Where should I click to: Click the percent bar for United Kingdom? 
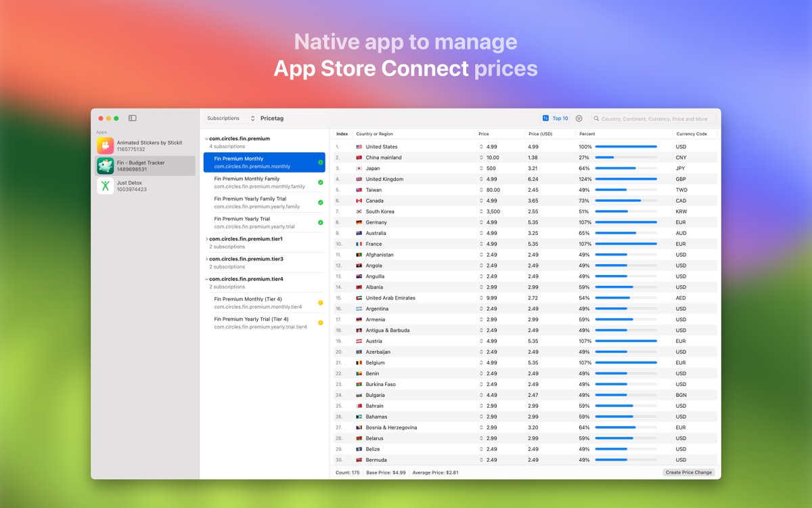click(626, 179)
